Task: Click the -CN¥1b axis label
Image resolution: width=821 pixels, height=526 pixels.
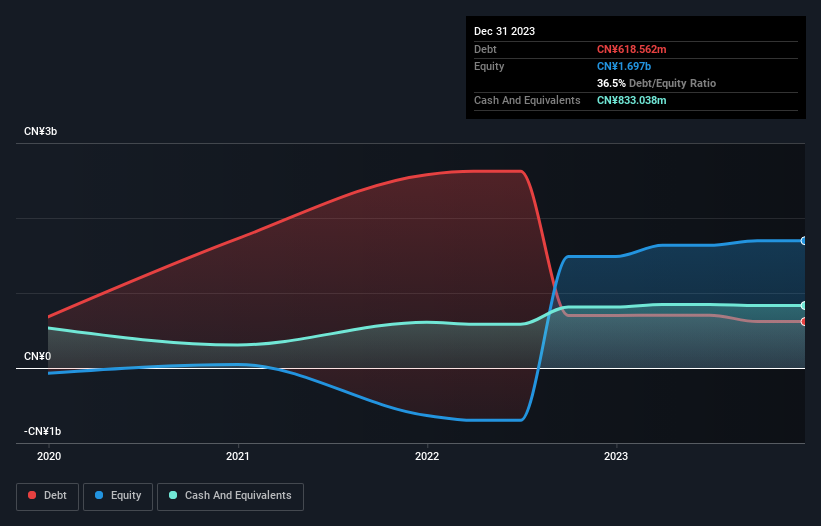Action: point(42,431)
